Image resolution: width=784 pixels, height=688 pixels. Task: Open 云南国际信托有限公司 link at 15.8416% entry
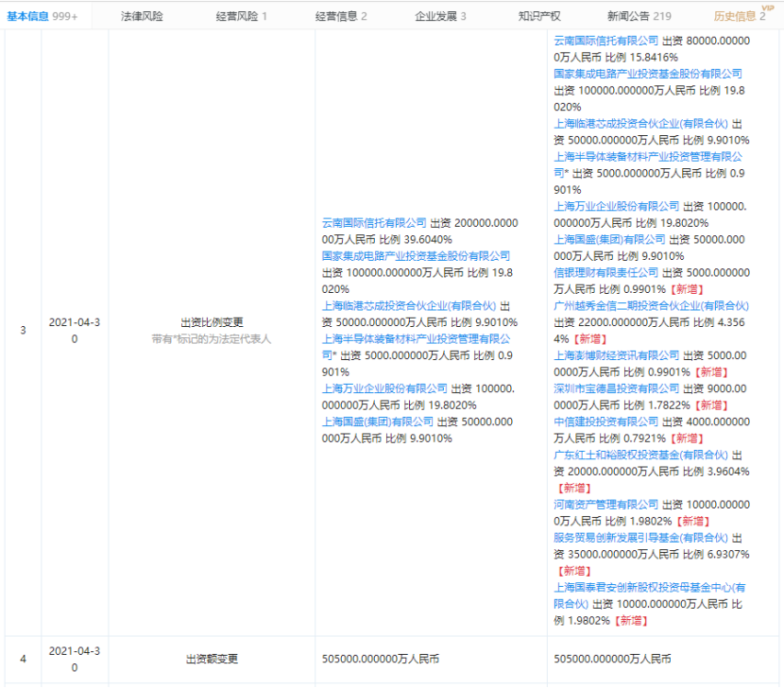pos(606,41)
